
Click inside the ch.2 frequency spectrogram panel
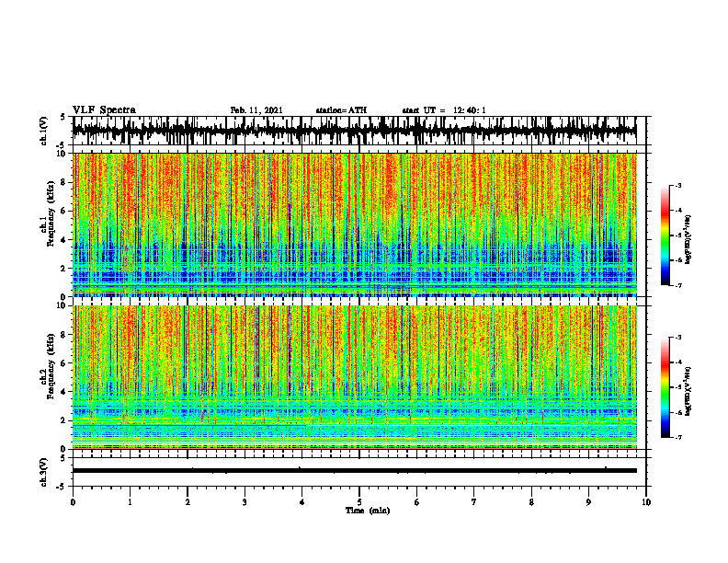(x=354, y=377)
